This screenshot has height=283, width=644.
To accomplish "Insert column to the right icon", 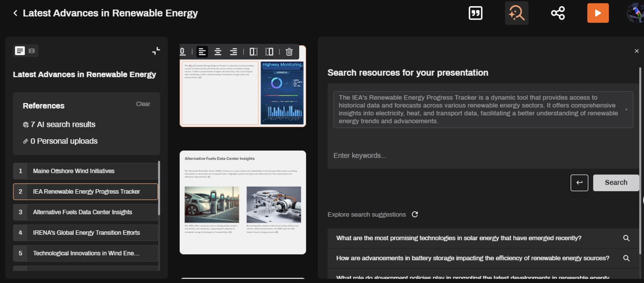I will (253, 52).
